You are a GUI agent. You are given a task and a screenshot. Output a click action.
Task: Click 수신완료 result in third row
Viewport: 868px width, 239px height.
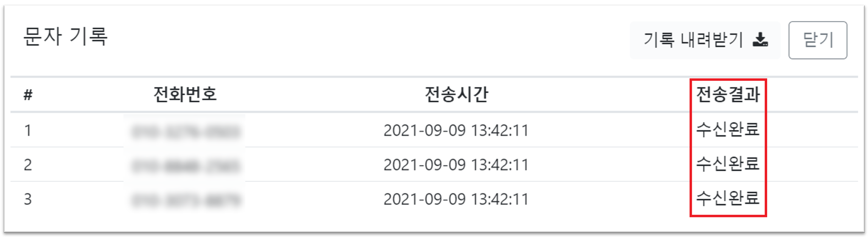[728, 198]
